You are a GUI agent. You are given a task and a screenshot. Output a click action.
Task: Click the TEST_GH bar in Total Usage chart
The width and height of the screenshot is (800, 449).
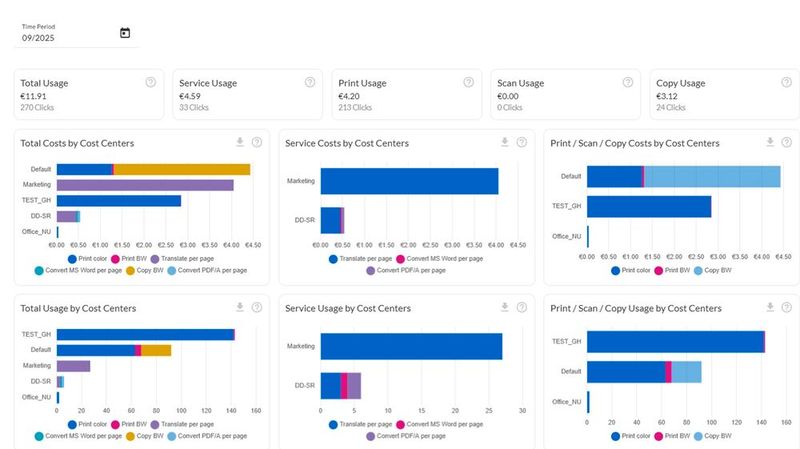pos(145,335)
